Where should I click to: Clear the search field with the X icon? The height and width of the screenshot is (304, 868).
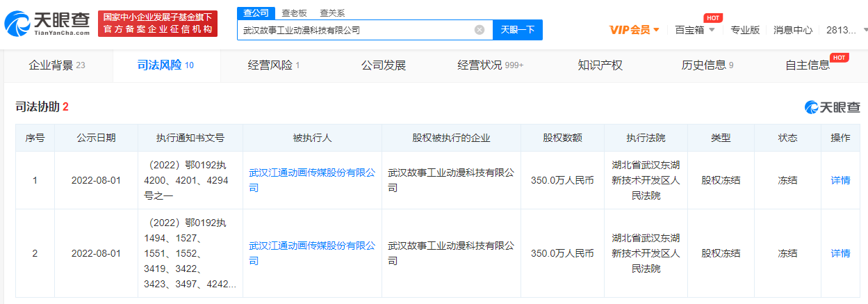[x=480, y=30]
